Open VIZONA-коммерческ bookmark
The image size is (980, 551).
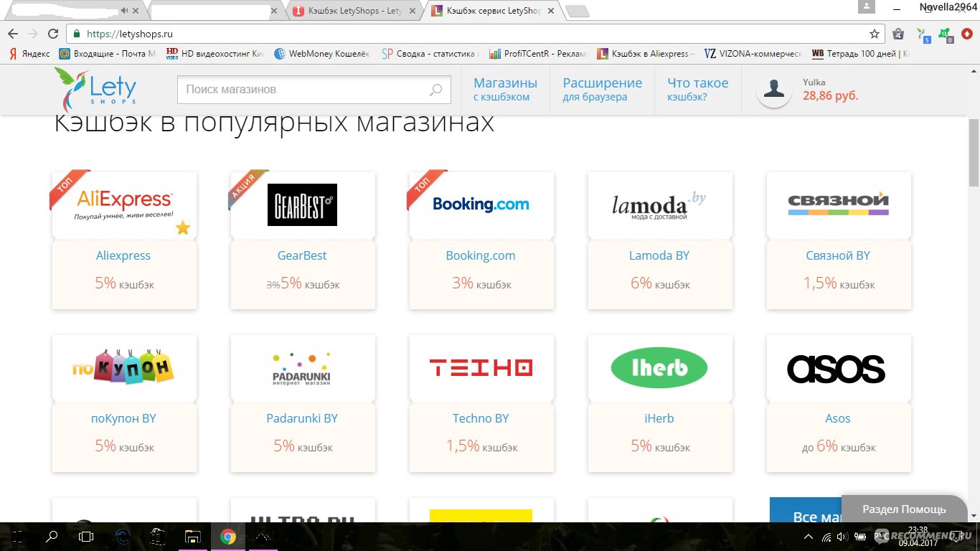coord(753,54)
